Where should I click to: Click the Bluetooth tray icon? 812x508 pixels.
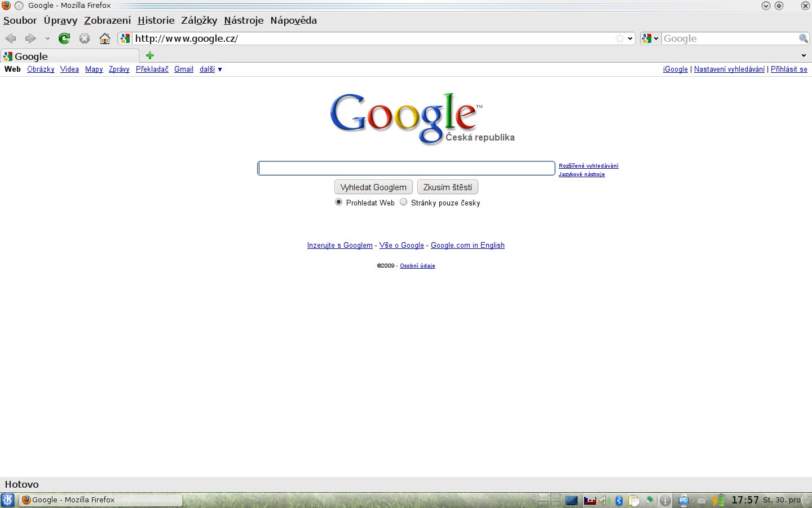[619, 501]
